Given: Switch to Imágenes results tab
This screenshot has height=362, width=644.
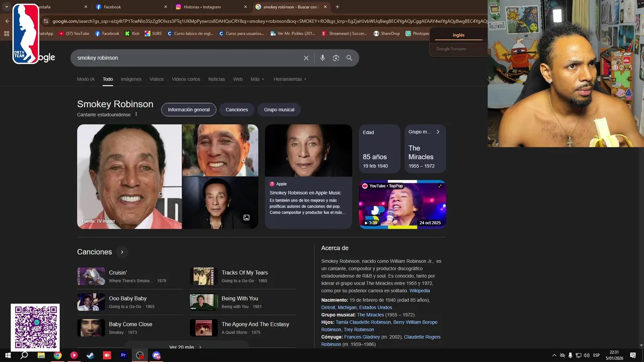Looking at the screenshot, I should pyautogui.click(x=131, y=79).
